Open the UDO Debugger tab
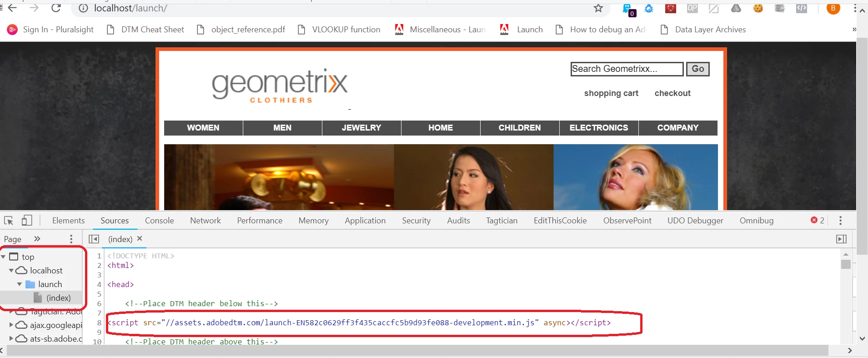 pyautogui.click(x=695, y=221)
